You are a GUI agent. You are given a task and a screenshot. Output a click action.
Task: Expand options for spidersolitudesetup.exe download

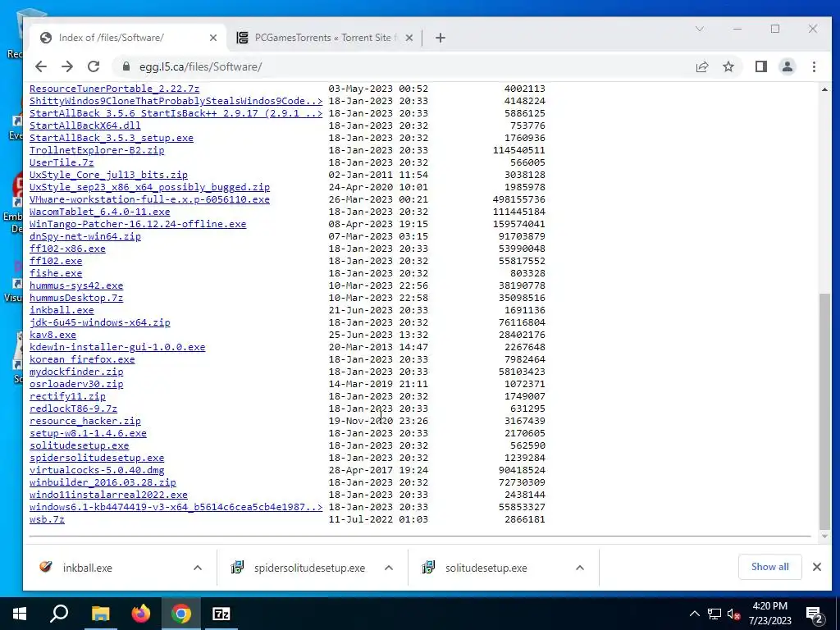pos(389,568)
